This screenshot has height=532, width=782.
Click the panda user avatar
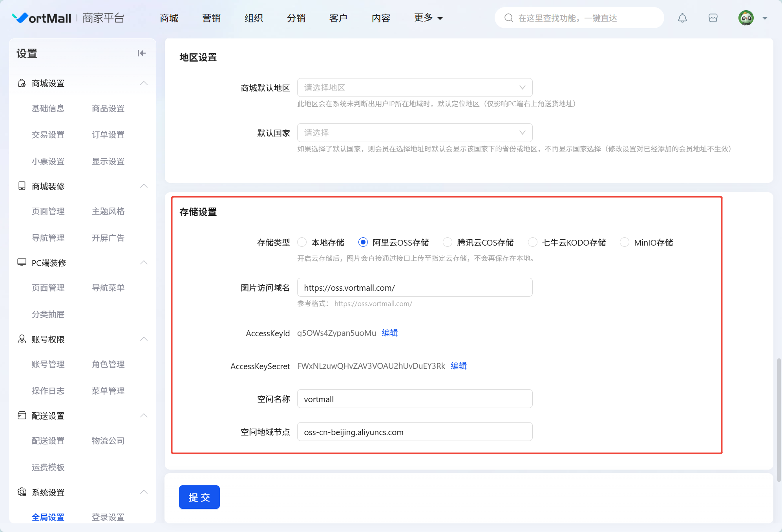[746, 18]
